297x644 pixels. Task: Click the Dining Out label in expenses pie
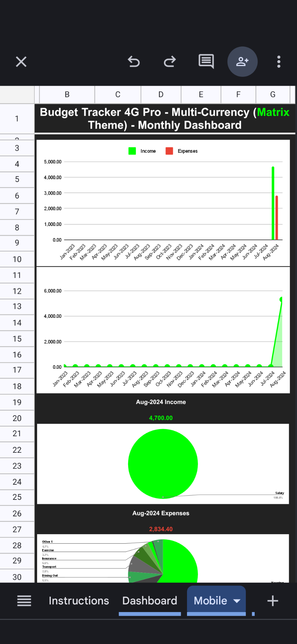click(x=50, y=575)
